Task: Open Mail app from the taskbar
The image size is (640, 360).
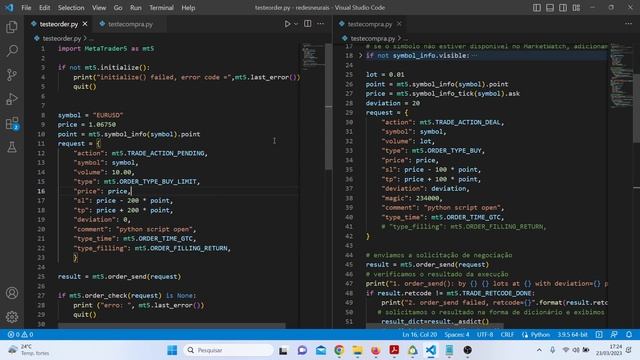Action: pos(321,350)
